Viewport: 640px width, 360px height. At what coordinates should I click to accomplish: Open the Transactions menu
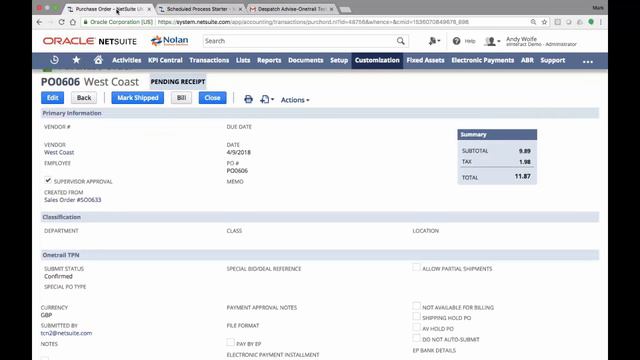209,60
